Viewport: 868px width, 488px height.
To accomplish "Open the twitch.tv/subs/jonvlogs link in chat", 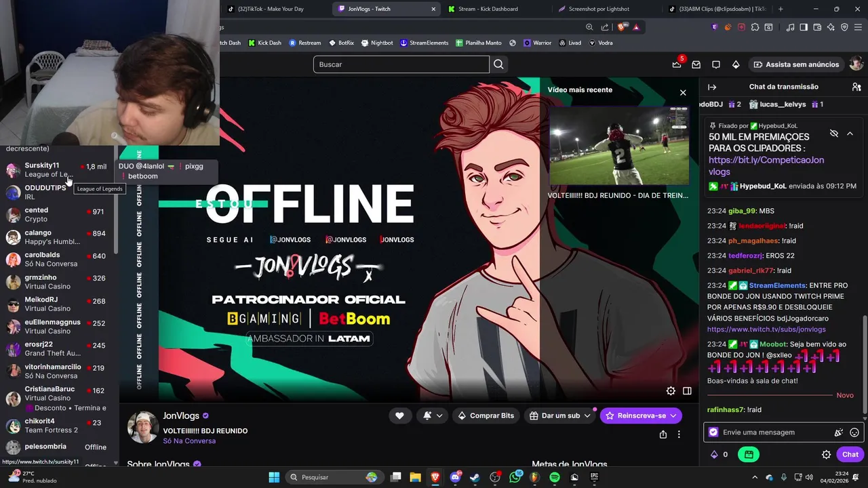I will click(x=766, y=329).
